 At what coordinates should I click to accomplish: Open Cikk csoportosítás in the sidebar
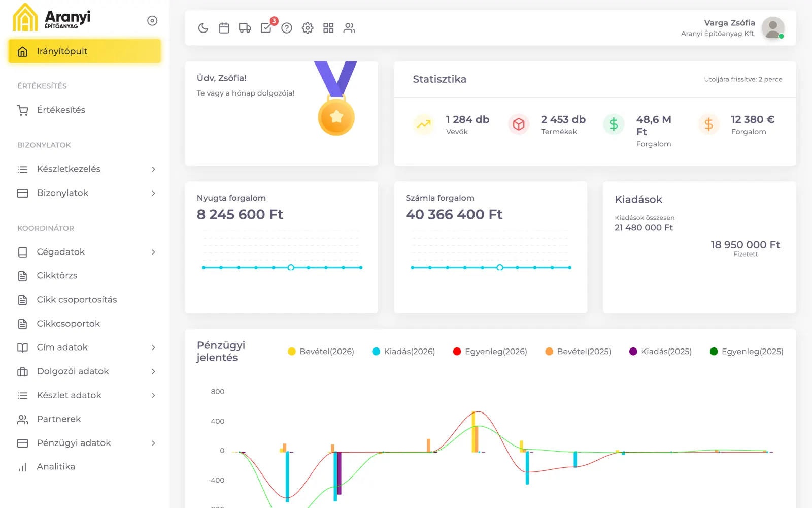(x=85, y=300)
